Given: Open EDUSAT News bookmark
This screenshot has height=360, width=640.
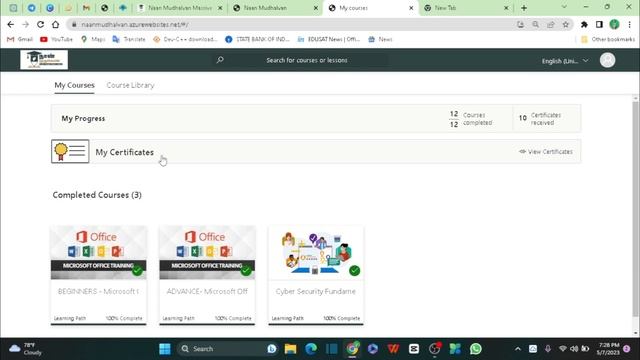Looking at the screenshot, I should click(x=329, y=39).
